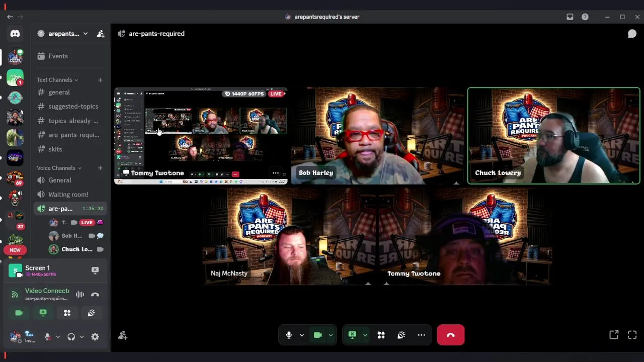Toggle screen share in the sidebar panel
Viewport: 644px width, 362px height.
point(43,313)
